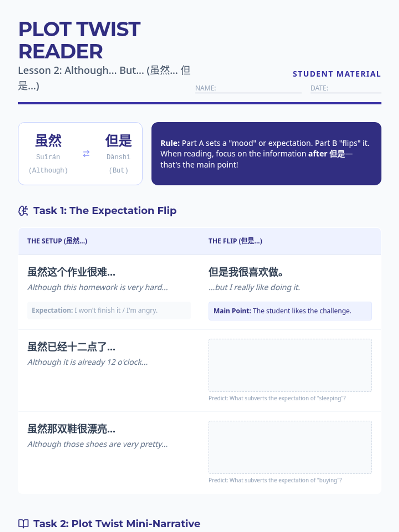Click the swap arrows icon between 虽然 and 但是
The image size is (399, 532).
pos(86,154)
